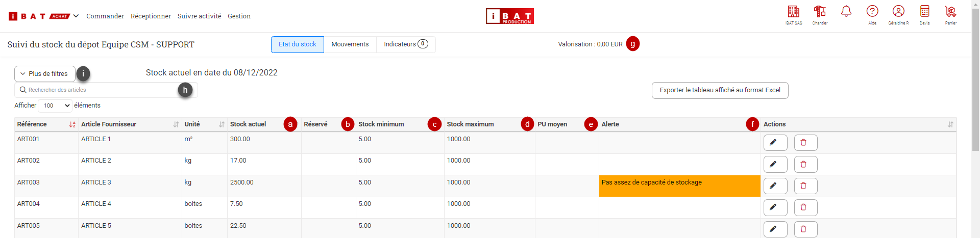
Task: Open the Réceptionner menu
Action: pos(151,16)
